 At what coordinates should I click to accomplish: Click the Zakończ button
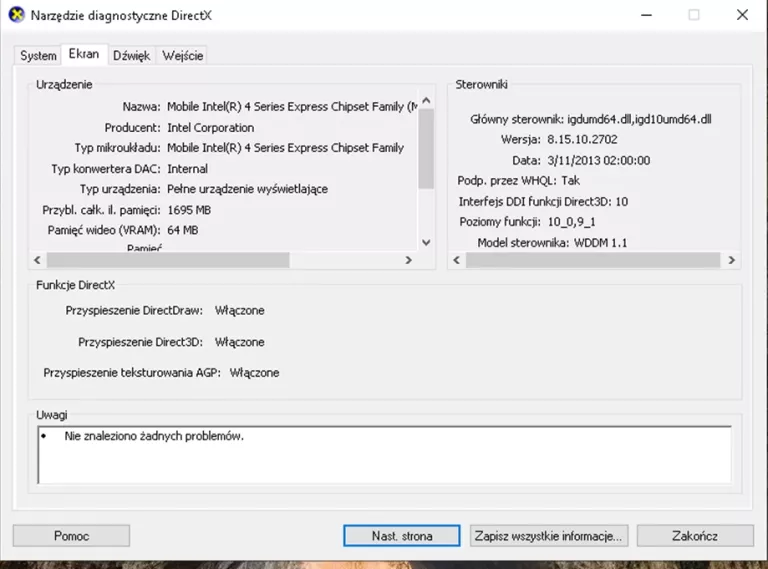695,536
